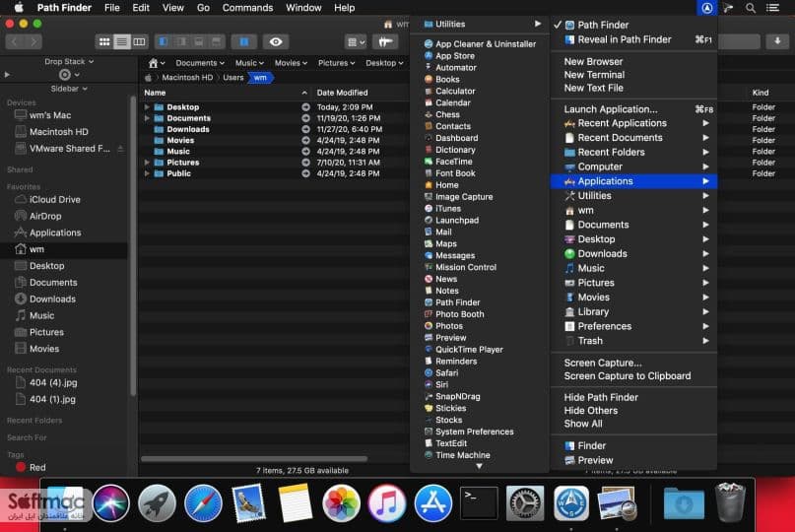Sort by the Name column header

[226, 93]
